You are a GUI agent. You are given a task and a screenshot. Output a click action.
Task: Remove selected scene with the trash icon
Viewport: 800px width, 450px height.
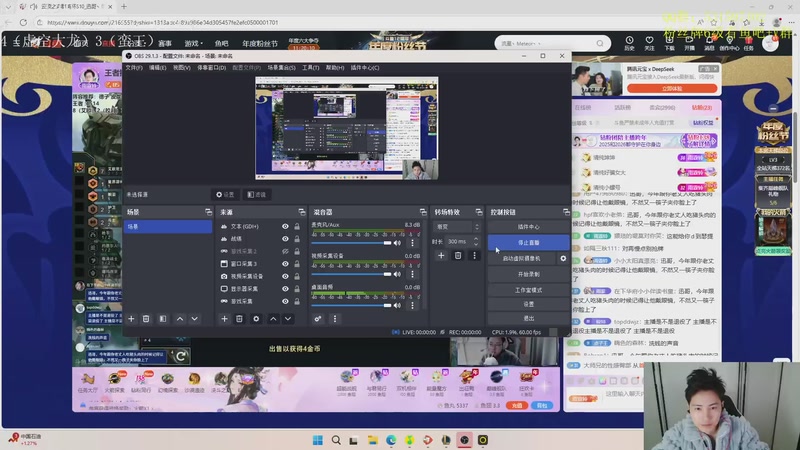coord(146,319)
